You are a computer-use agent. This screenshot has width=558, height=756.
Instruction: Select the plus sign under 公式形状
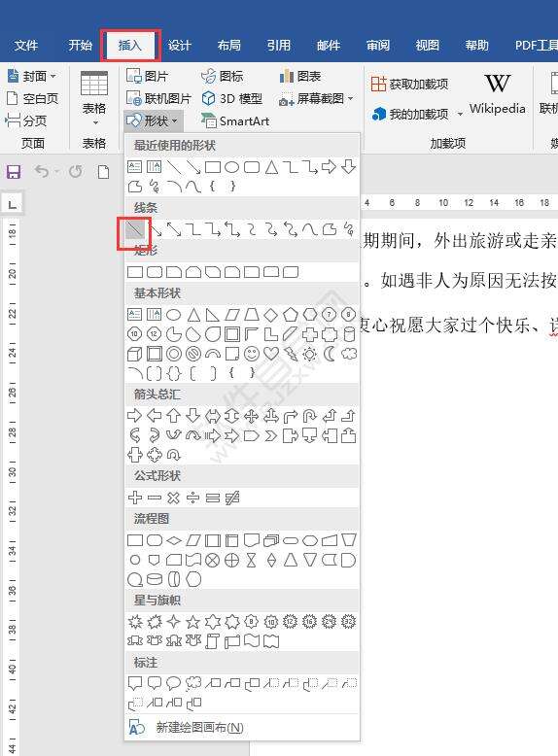point(135,498)
